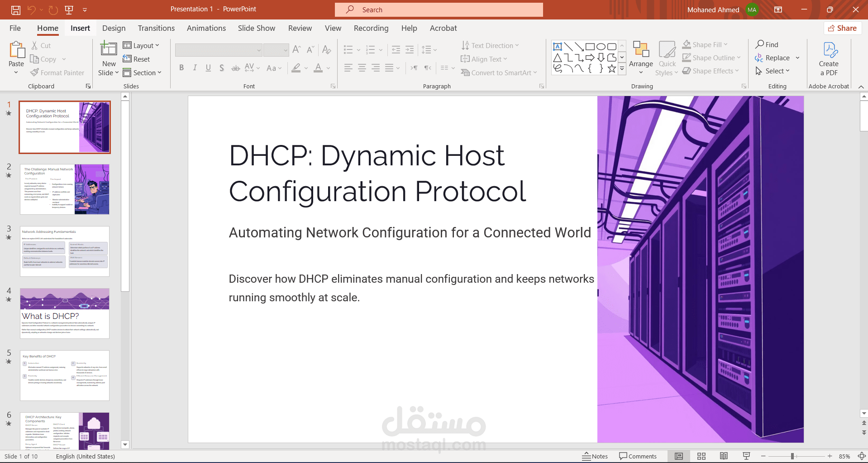
Task: Activate the Format Painter tool
Action: coord(57,72)
